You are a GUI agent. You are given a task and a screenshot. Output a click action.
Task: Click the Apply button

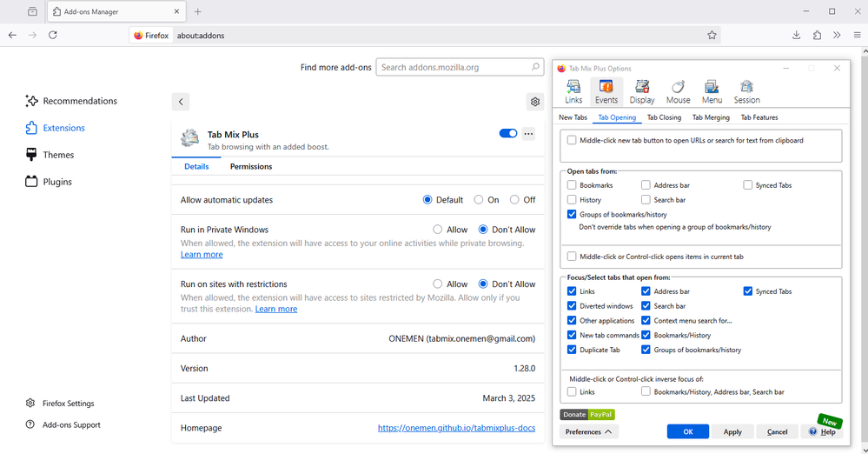732,432
